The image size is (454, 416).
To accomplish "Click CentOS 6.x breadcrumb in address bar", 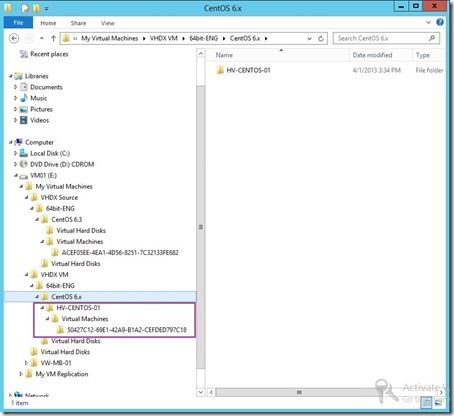I will (245, 38).
